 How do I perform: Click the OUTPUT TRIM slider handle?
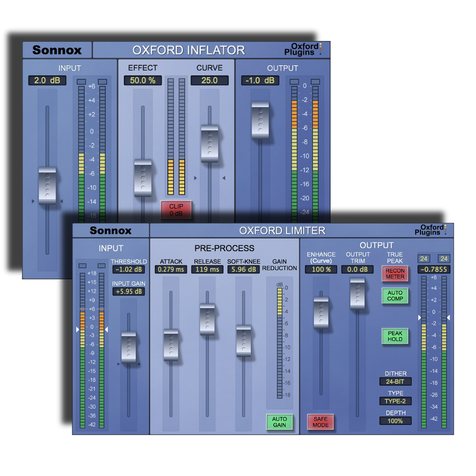click(357, 294)
